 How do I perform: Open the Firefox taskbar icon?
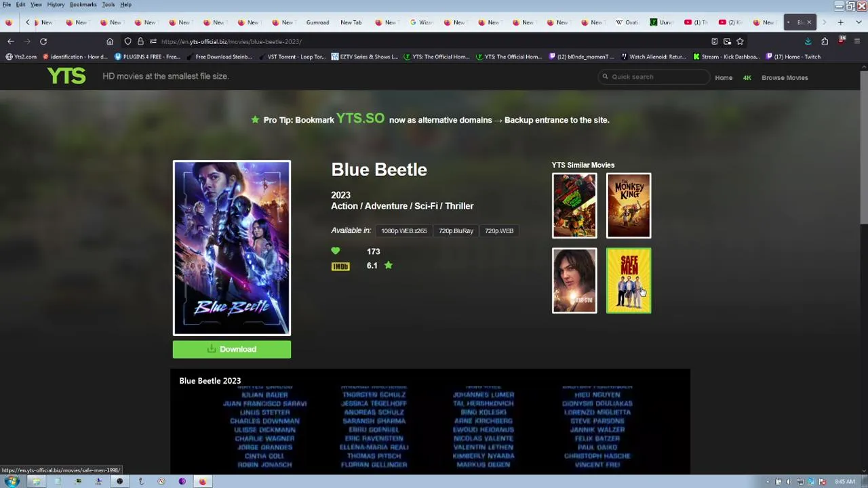[x=202, y=481]
